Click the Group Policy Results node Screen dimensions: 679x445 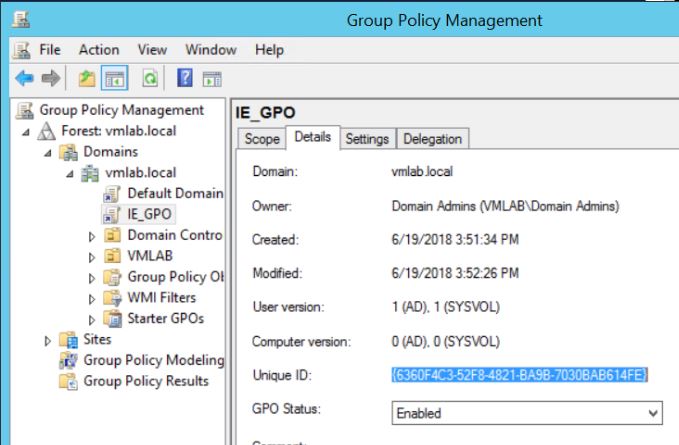[x=146, y=381]
